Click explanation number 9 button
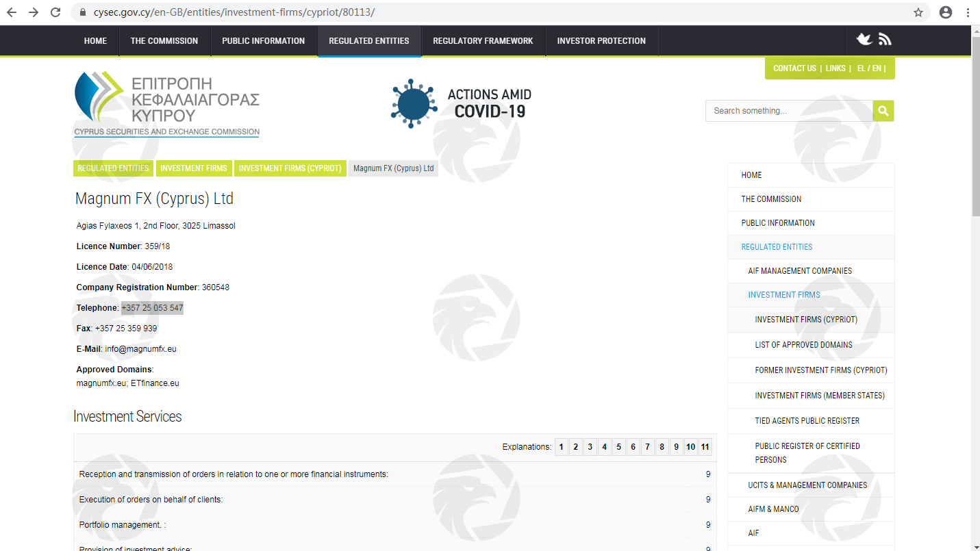This screenshot has height=551, width=980. pos(677,447)
